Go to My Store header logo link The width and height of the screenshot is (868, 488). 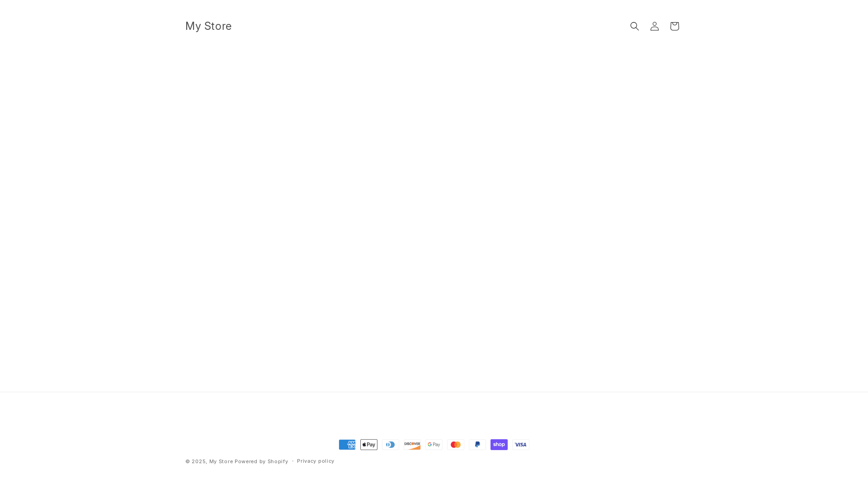coord(208,26)
